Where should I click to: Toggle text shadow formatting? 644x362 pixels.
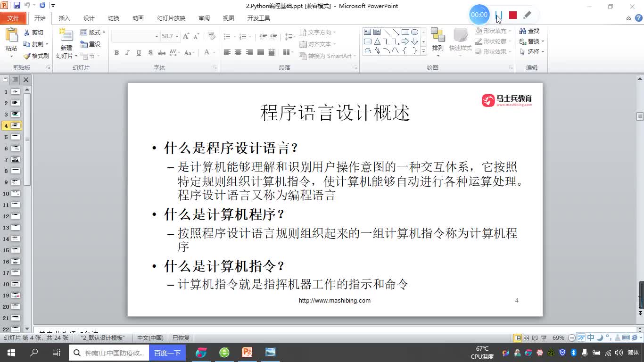coord(150,53)
